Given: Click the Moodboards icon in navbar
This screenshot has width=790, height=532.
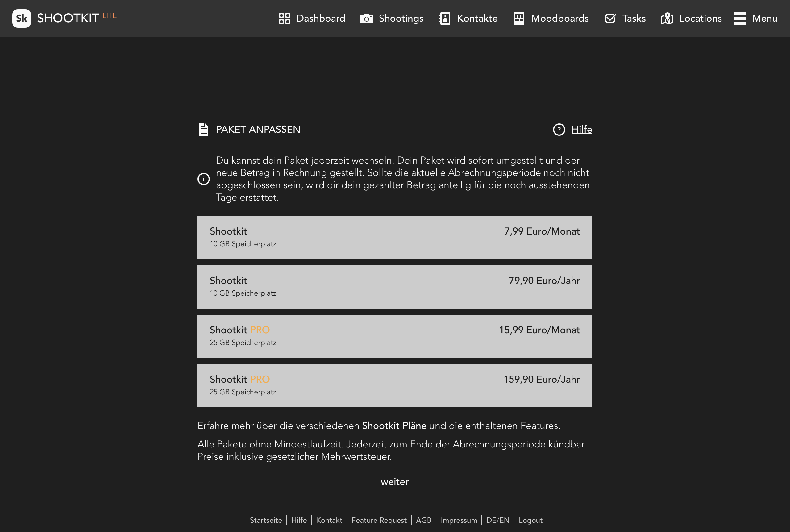Looking at the screenshot, I should (x=519, y=19).
